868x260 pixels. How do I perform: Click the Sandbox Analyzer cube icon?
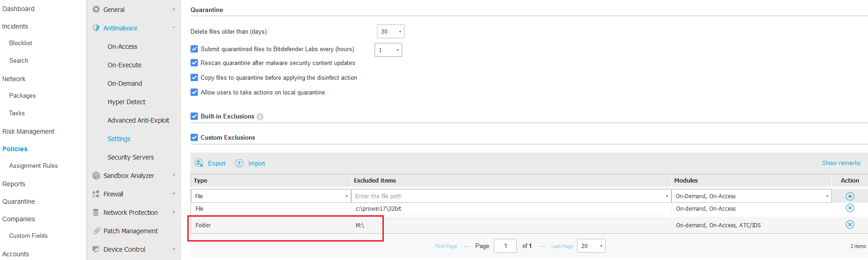click(96, 176)
